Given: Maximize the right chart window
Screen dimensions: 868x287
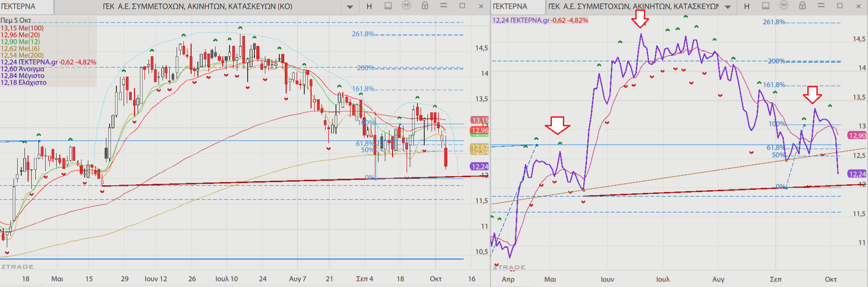Looking at the screenshot, I should point(840,6).
